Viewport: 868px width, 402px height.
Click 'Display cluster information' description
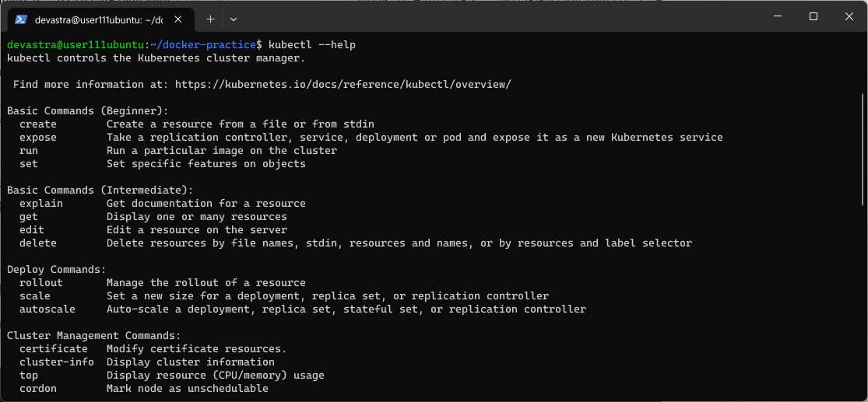tap(191, 362)
